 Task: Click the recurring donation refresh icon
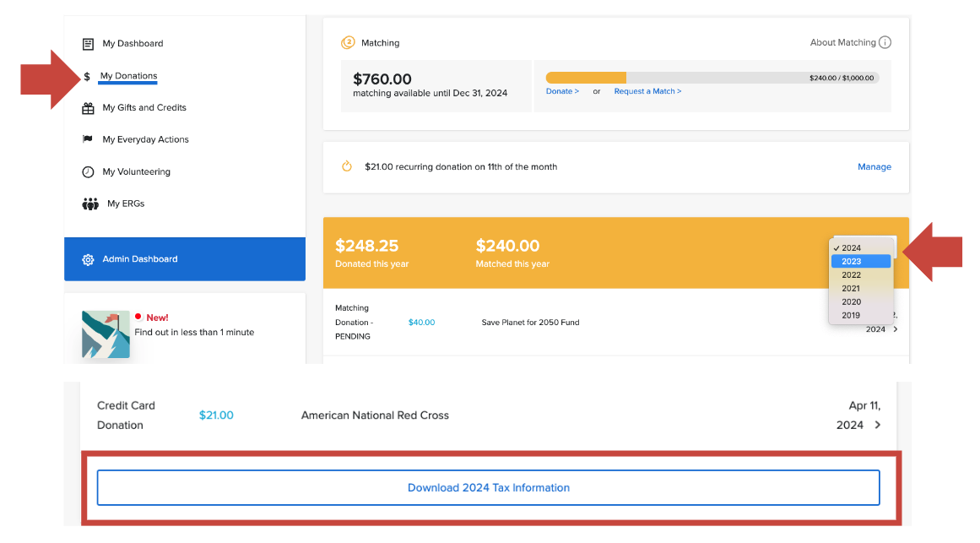346,166
